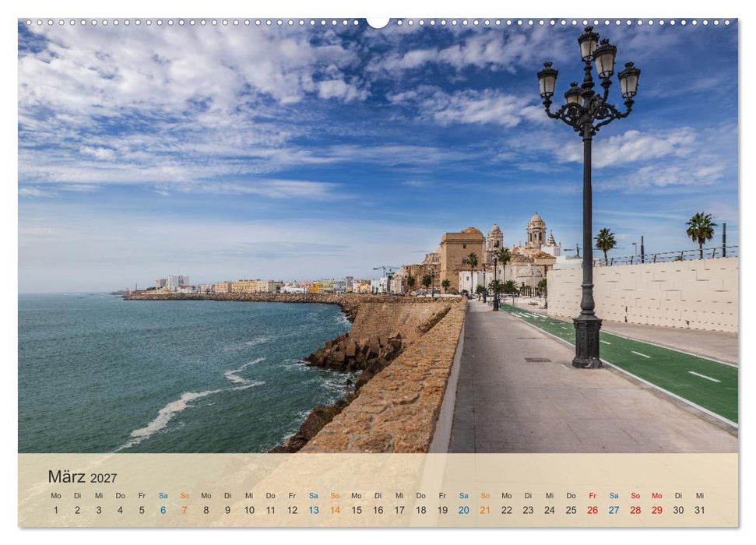Image resolution: width=756 pixels, height=545 pixels.
Task: Click the Sa weekday label above 6
Action: tap(163, 496)
